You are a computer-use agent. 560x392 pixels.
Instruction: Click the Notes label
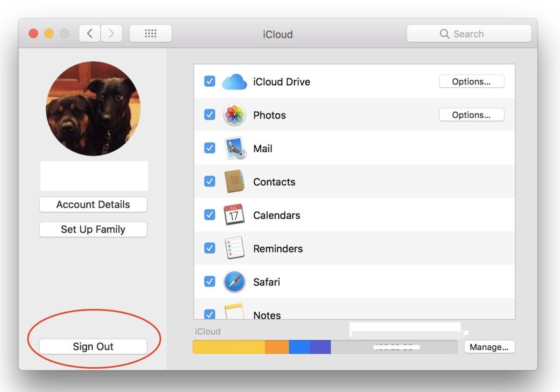point(267,315)
